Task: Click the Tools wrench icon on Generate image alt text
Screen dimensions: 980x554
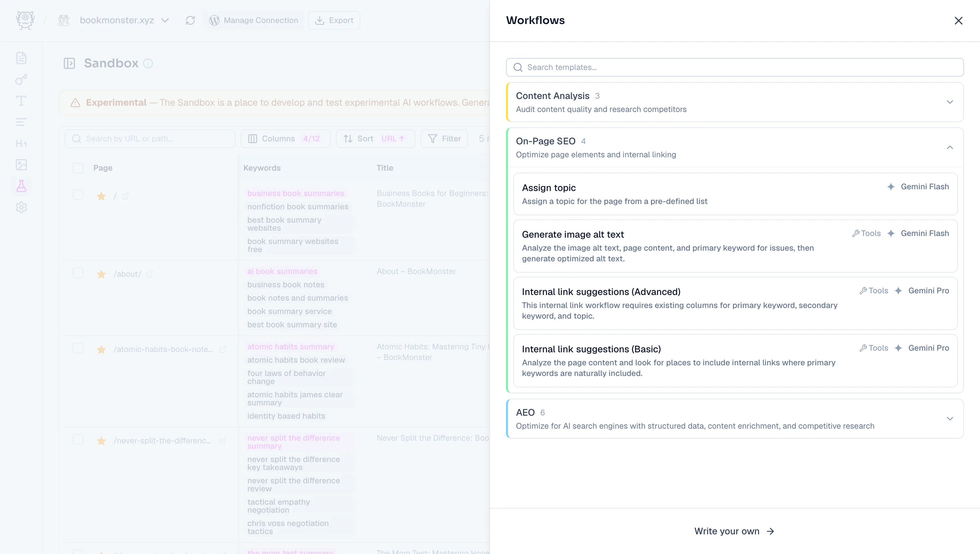Action: point(856,234)
